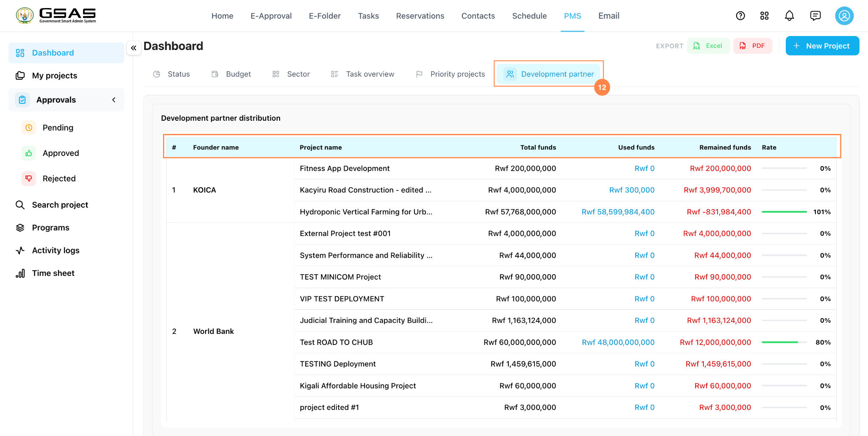Open the notifications bell icon
The image size is (868, 436).
click(x=789, y=16)
